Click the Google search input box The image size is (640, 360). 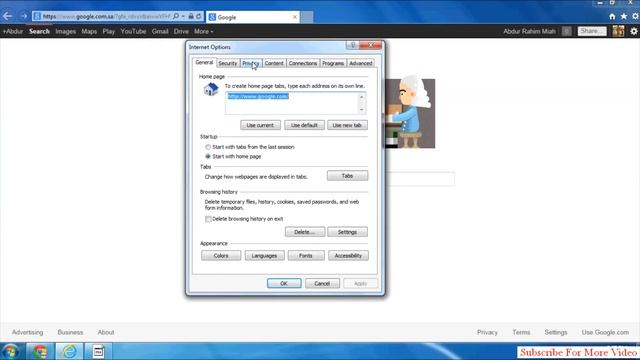point(420,179)
